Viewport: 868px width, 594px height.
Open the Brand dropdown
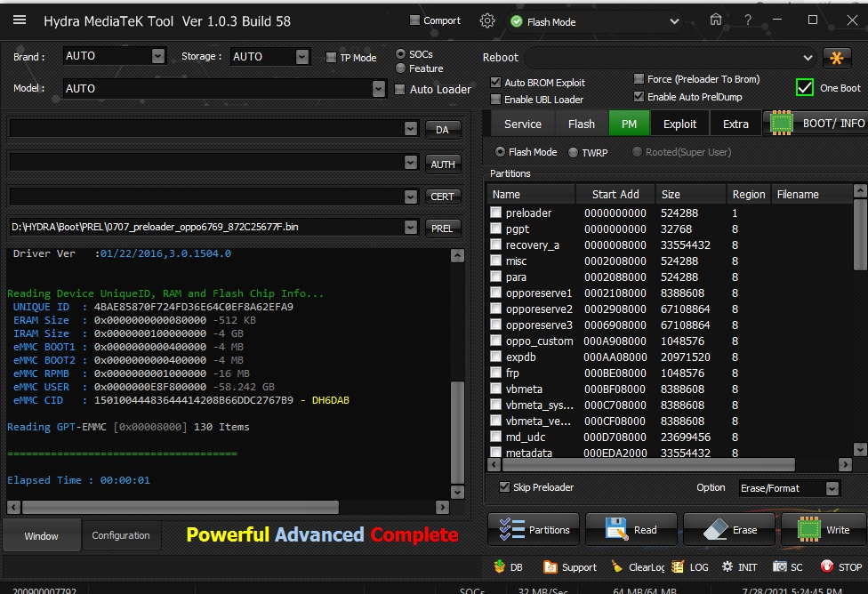tap(158, 56)
